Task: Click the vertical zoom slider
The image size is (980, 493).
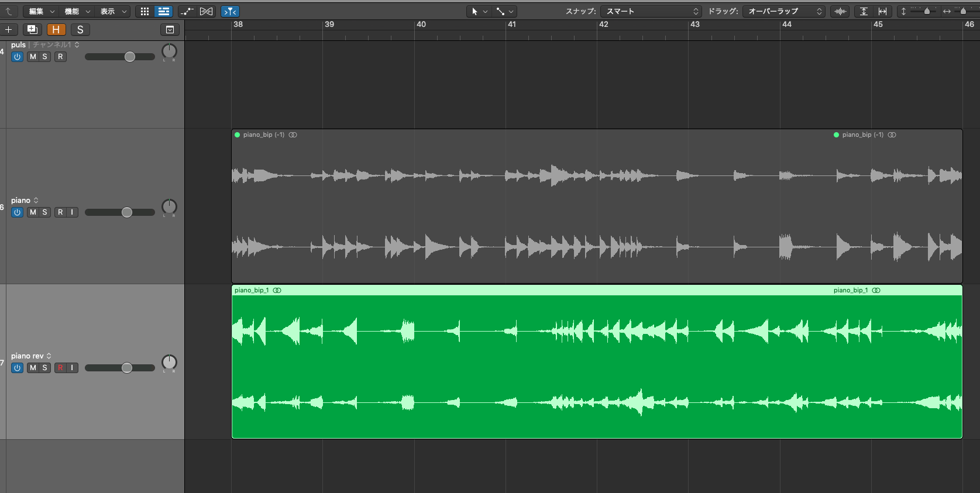Action: click(923, 11)
